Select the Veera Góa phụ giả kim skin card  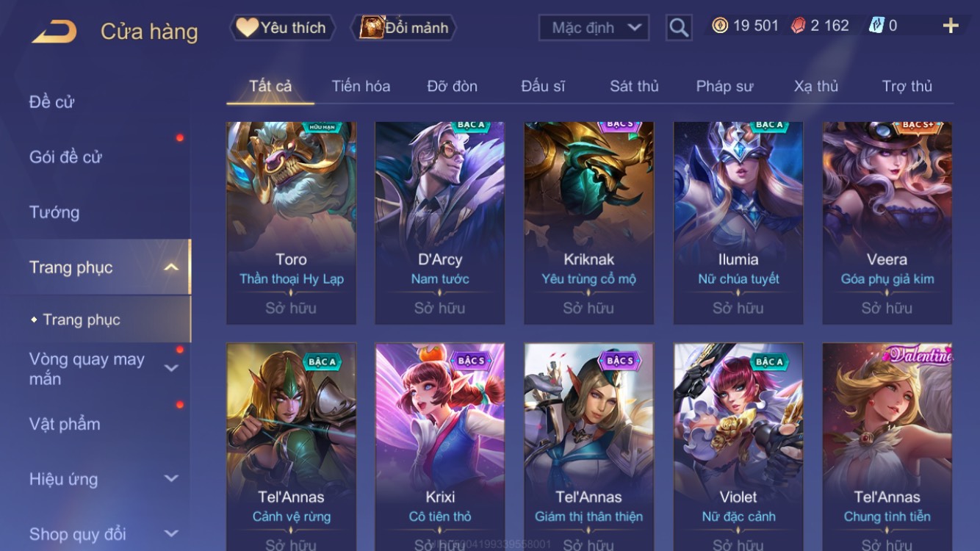pyautogui.click(x=887, y=223)
